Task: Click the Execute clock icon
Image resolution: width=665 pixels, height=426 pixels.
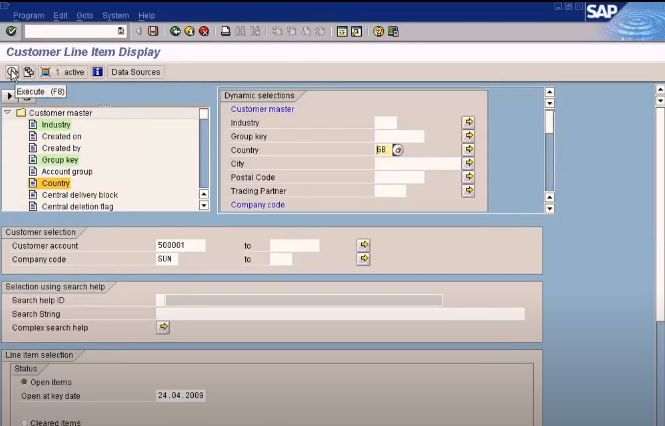Action: point(12,72)
